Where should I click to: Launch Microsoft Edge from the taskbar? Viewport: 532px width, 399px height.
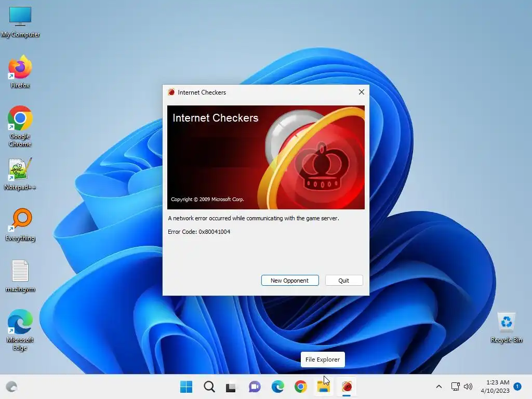277,387
